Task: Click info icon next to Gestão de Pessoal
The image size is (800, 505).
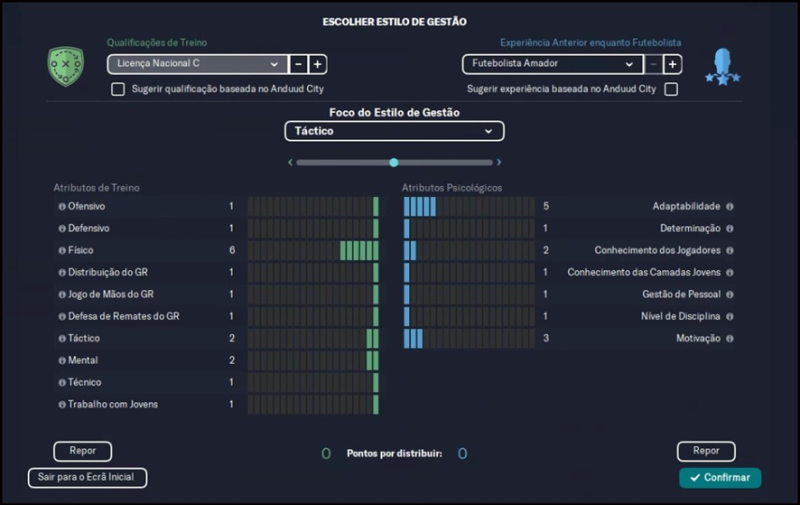Action: point(729,295)
